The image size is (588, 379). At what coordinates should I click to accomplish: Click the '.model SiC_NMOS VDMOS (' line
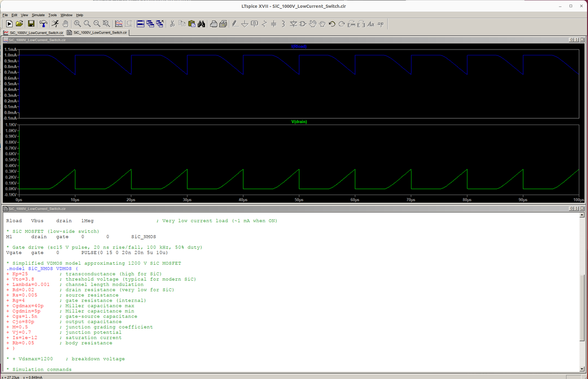42,268
